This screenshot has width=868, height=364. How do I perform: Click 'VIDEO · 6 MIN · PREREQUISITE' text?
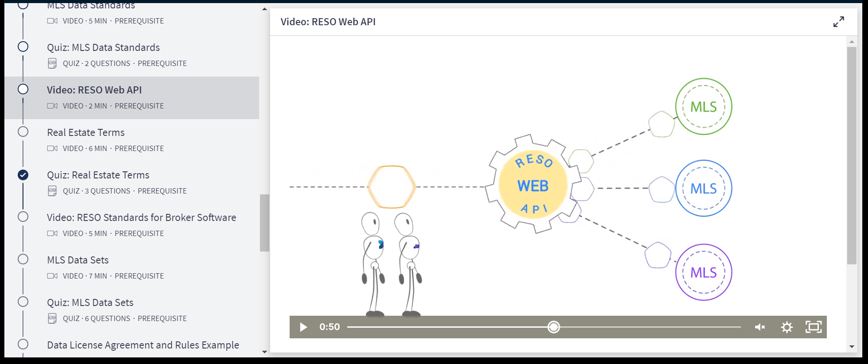point(113,148)
